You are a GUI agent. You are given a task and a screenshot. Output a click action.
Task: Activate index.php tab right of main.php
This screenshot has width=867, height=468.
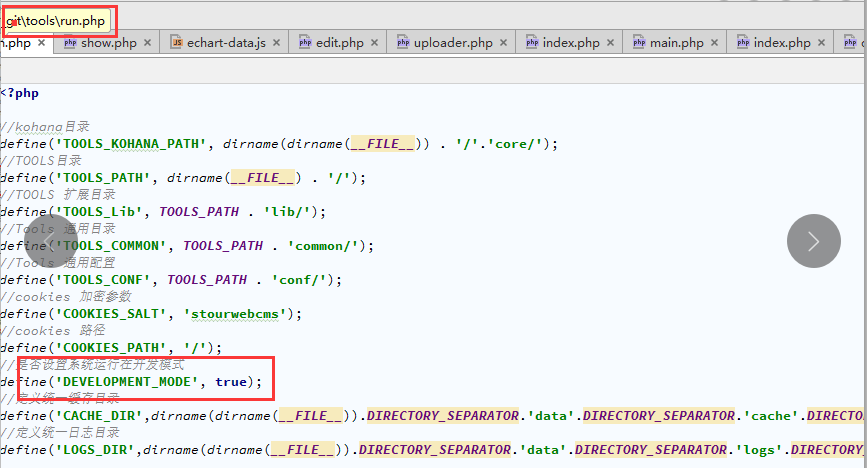coord(782,43)
